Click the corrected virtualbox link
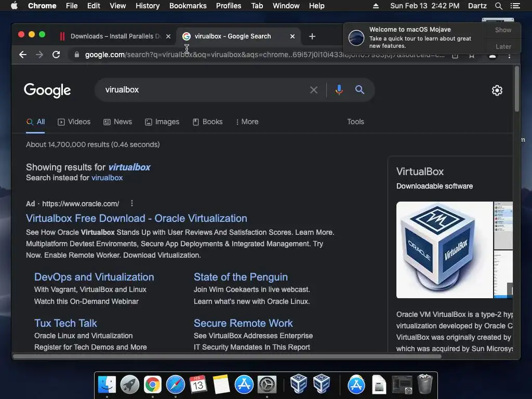The width and height of the screenshot is (532, 399). 129,167
